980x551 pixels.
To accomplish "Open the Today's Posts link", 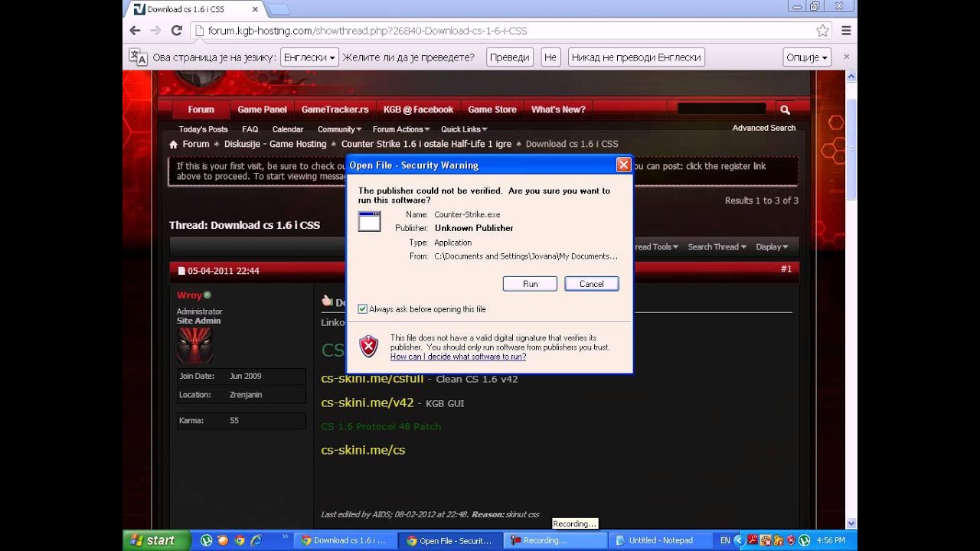I will pyautogui.click(x=203, y=129).
